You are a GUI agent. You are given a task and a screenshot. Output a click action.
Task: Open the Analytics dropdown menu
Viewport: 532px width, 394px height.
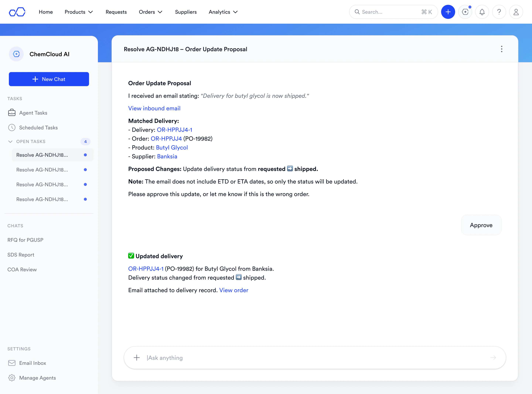[223, 12]
